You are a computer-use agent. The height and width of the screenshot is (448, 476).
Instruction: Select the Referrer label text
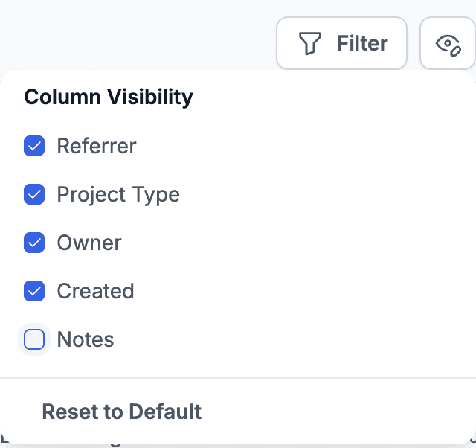click(97, 146)
